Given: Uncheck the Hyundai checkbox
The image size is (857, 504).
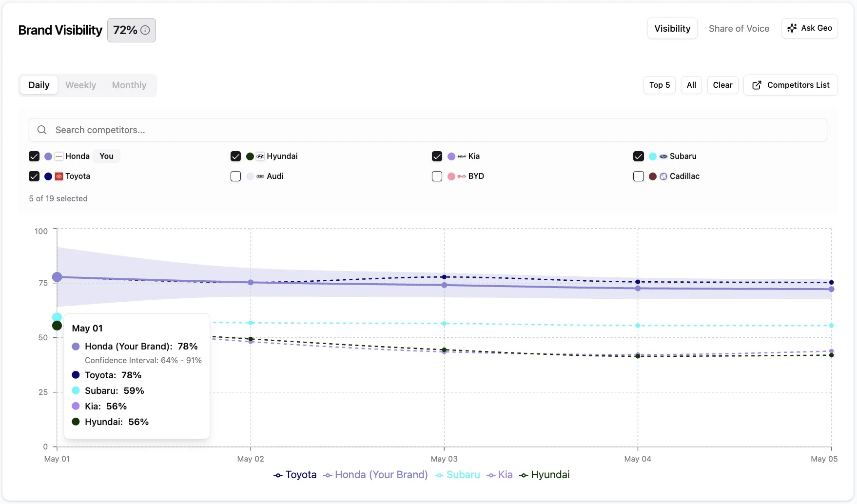Looking at the screenshot, I should (235, 156).
